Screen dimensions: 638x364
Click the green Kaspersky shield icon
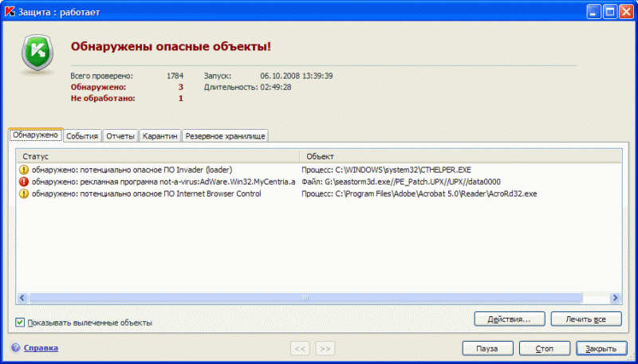[37, 53]
